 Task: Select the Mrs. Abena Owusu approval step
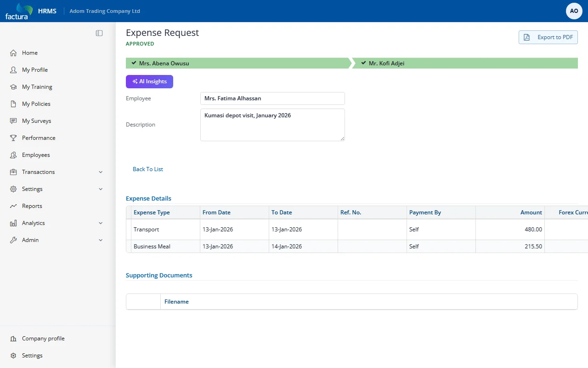238,63
